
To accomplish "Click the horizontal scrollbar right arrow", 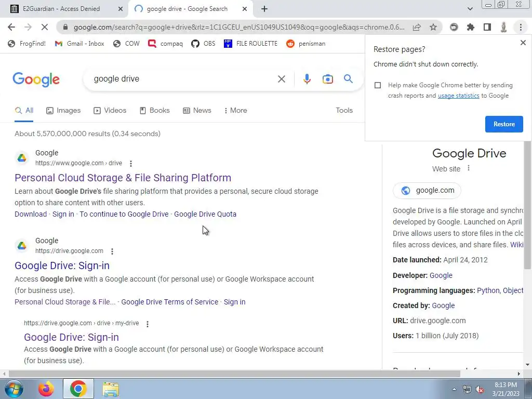I will point(519,374).
